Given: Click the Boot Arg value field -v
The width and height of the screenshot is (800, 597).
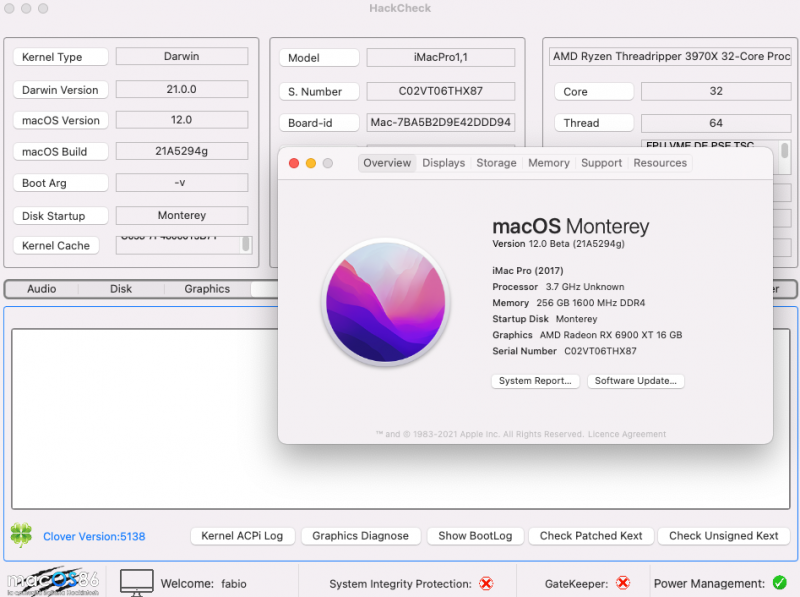Looking at the screenshot, I should [182, 182].
